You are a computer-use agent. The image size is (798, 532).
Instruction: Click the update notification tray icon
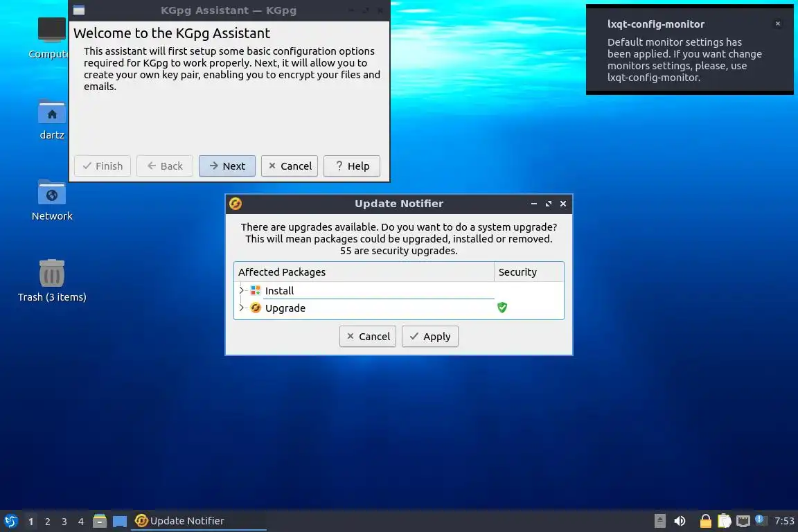coord(761,520)
